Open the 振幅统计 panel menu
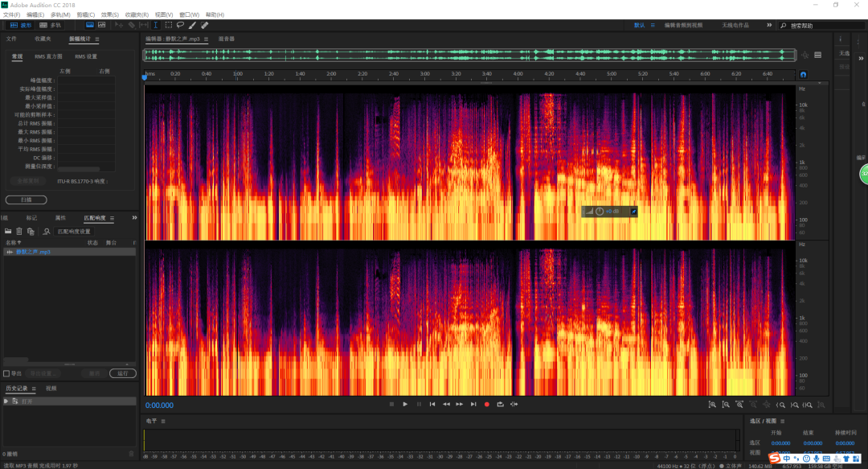868x469 pixels. (x=97, y=39)
